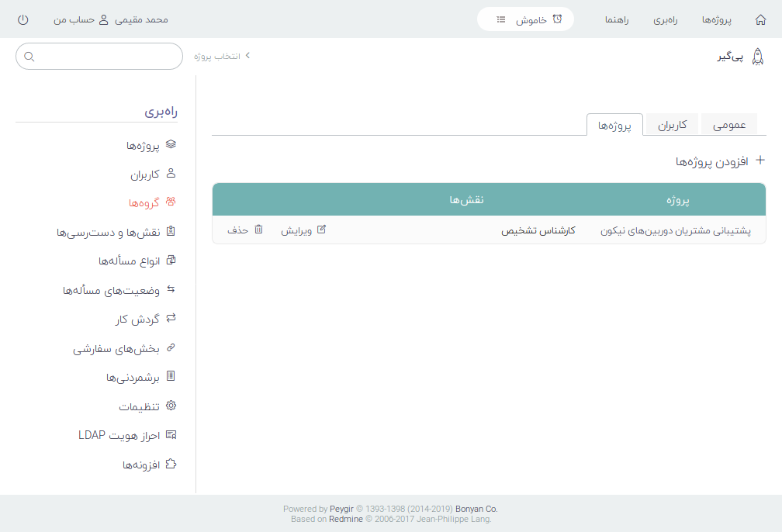Click the edit pencil icon beside ویرایش

tap(322, 230)
